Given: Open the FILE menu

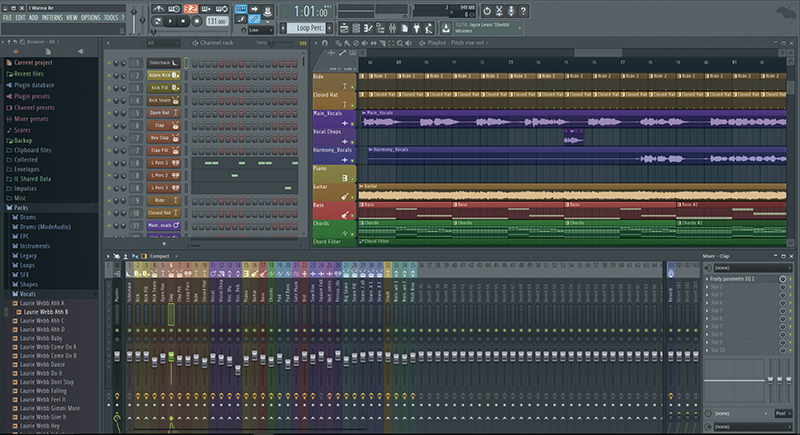Looking at the screenshot, I should tap(7, 18).
